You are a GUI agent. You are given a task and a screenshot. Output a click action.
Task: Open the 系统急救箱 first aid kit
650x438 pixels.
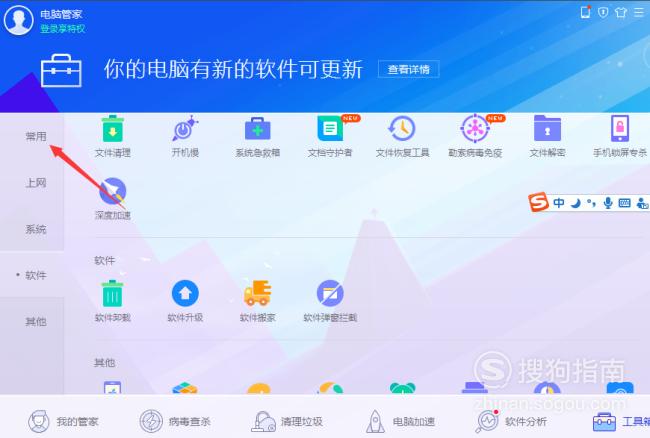(x=257, y=137)
